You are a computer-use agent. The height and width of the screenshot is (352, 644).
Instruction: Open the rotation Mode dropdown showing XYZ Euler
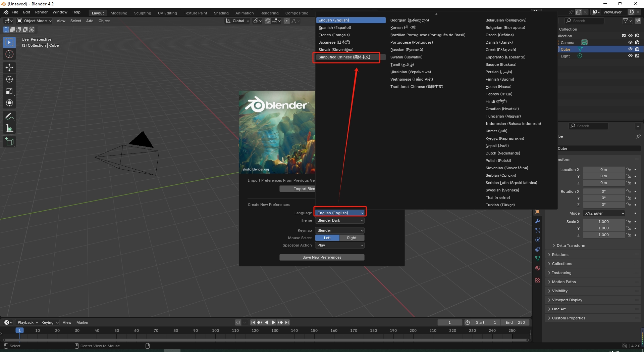click(604, 213)
